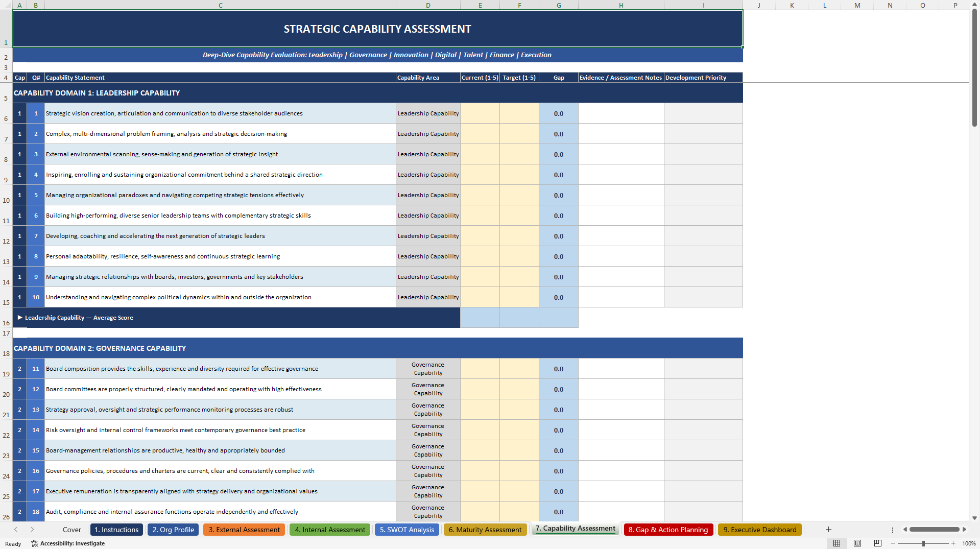Select row 18 header
The height and width of the screenshot is (549, 980).
(6, 348)
